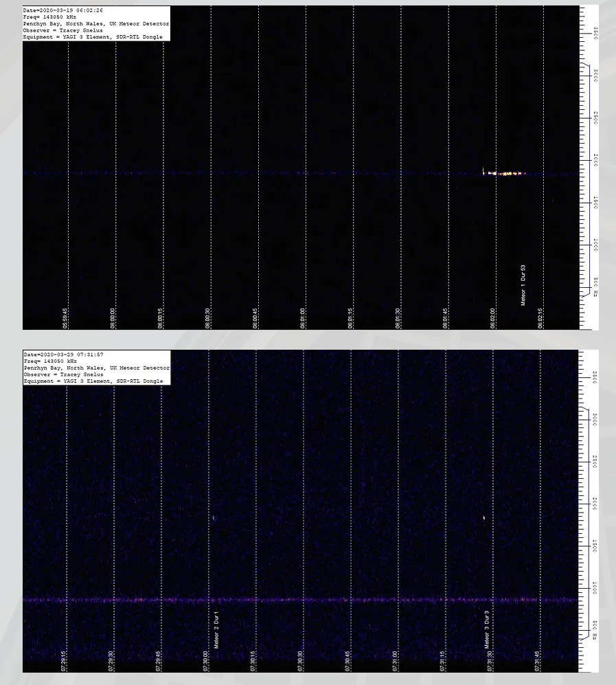This screenshot has width=616, height=685.
Task: Click the Meteor 1 Dur 53 label
Action: [x=523, y=285]
